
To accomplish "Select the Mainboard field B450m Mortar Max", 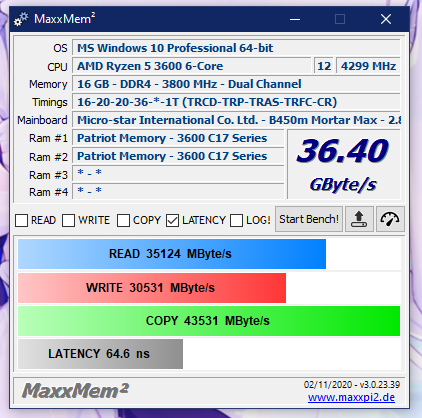I will pyautogui.click(x=236, y=120).
